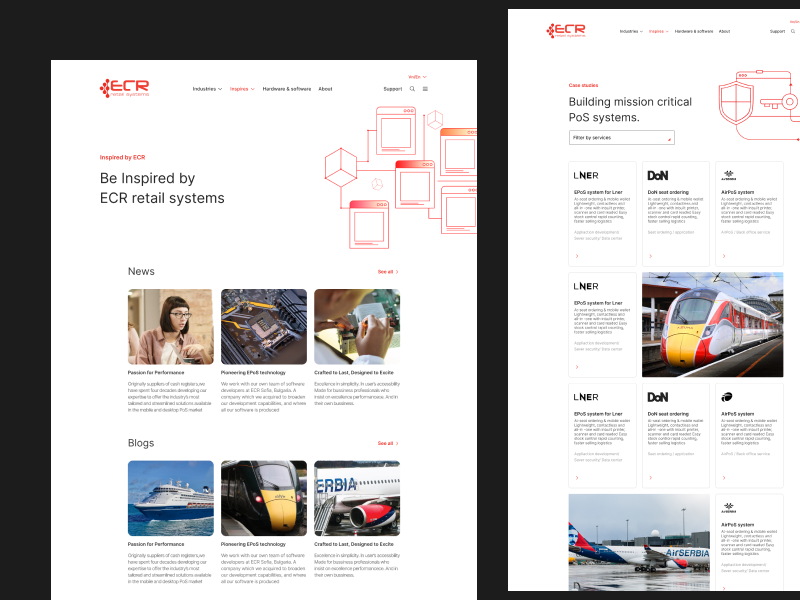Click See all next to News
The width and height of the screenshot is (800, 600).
point(386,270)
